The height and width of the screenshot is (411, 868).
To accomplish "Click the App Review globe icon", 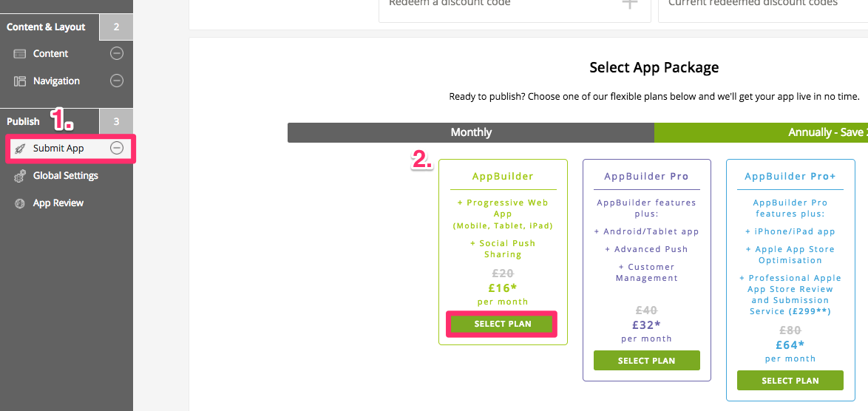I will point(20,203).
